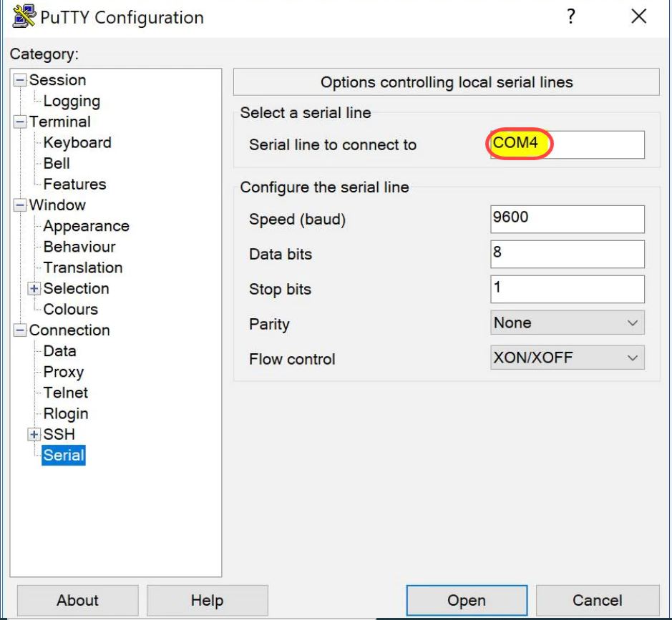Click the Speed baud field showing 9600
The height and width of the screenshot is (620, 672).
(x=566, y=219)
